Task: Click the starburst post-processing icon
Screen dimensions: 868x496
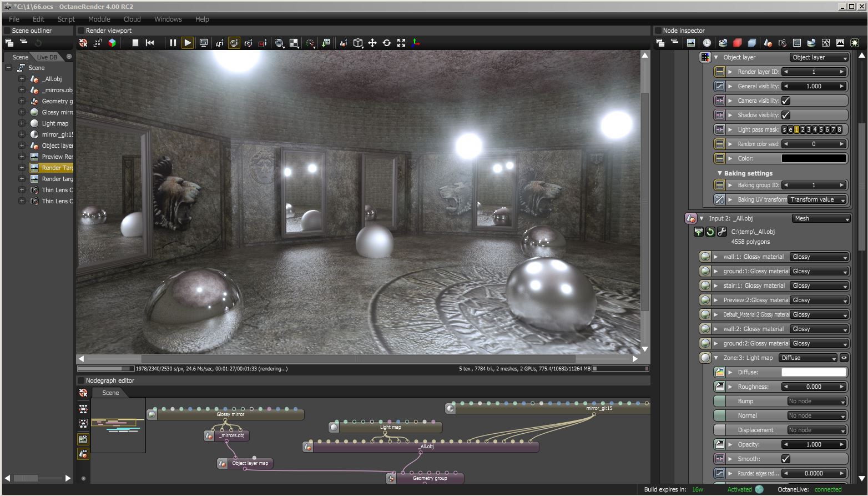Action: pos(855,43)
